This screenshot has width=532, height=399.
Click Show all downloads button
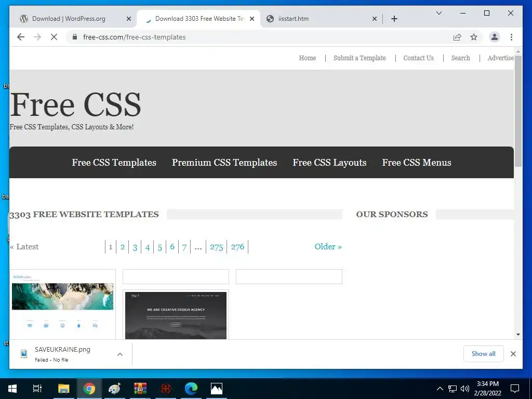click(x=484, y=354)
